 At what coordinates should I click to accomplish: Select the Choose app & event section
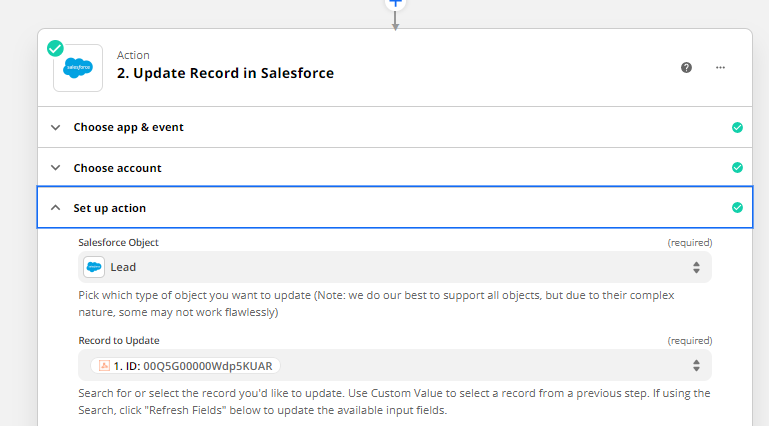pyautogui.click(x=395, y=127)
